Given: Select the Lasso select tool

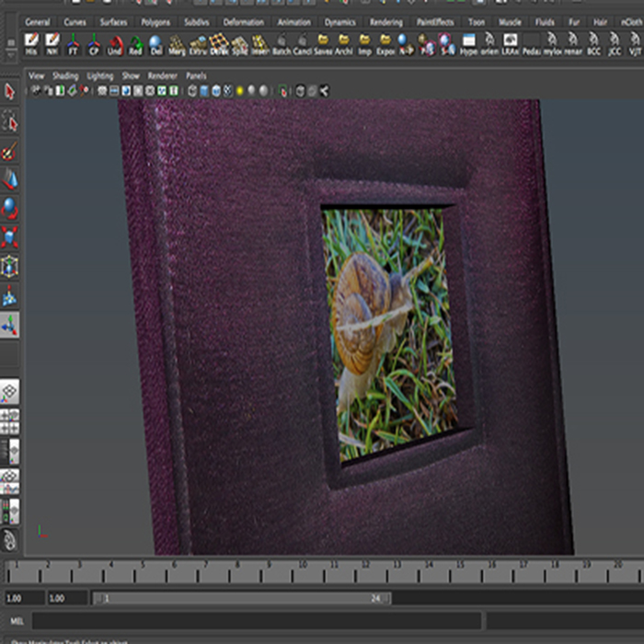Looking at the screenshot, I should point(10,121).
